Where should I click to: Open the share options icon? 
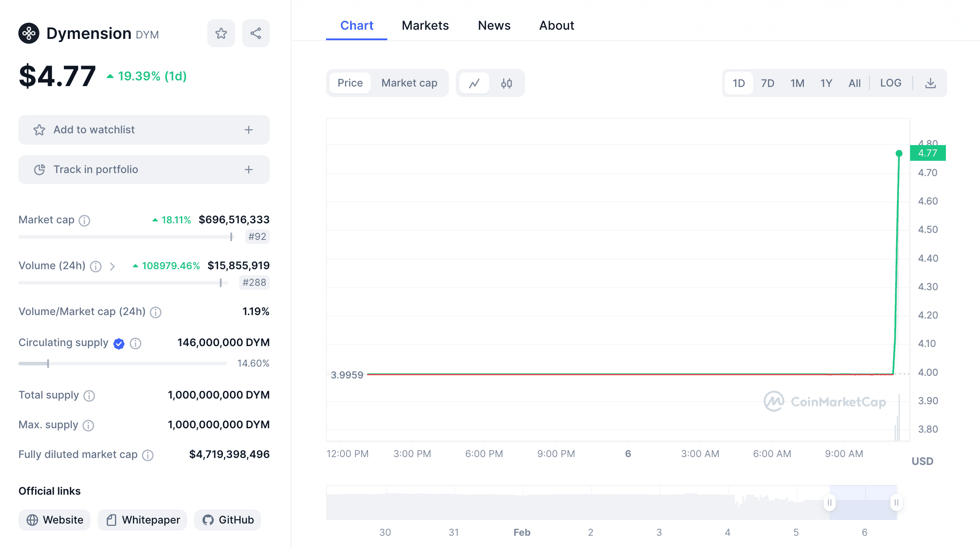(256, 33)
